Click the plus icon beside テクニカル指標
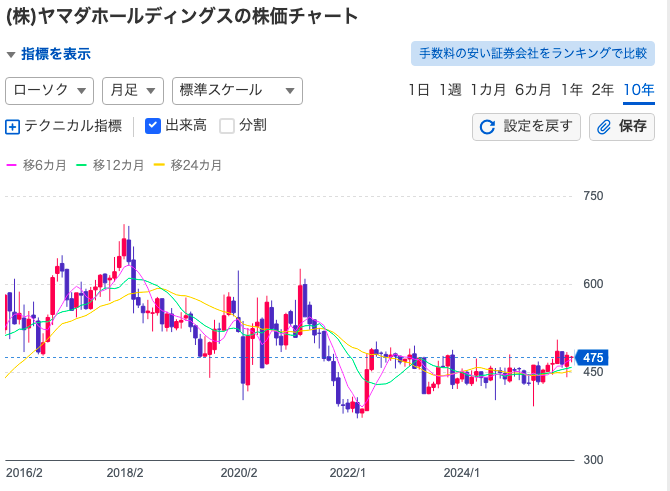The height and width of the screenshot is (491, 670). coord(13,127)
